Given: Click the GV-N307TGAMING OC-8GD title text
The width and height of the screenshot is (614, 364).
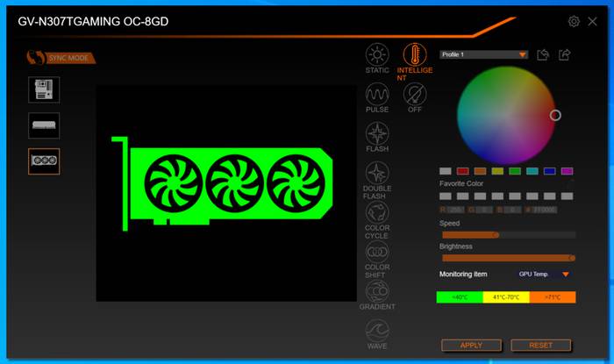Looking at the screenshot, I should coord(93,21).
